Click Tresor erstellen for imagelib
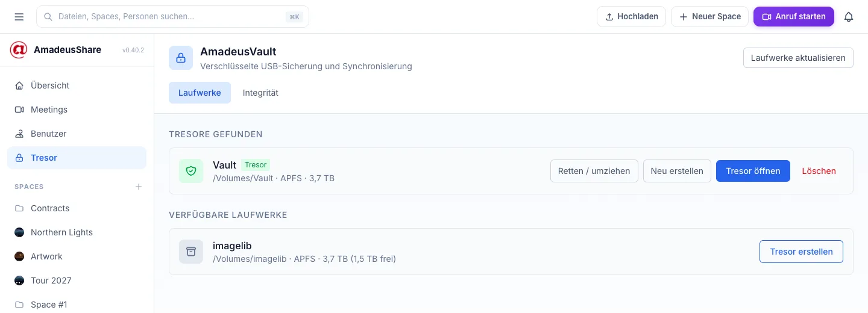This screenshot has width=868, height=313. coord(801,252)
